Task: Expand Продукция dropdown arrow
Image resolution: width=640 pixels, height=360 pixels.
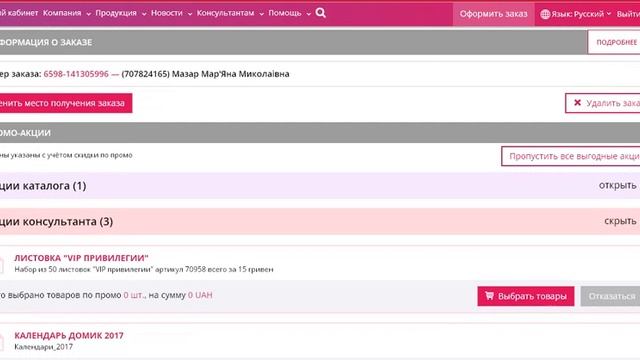Action: [144, 14]
